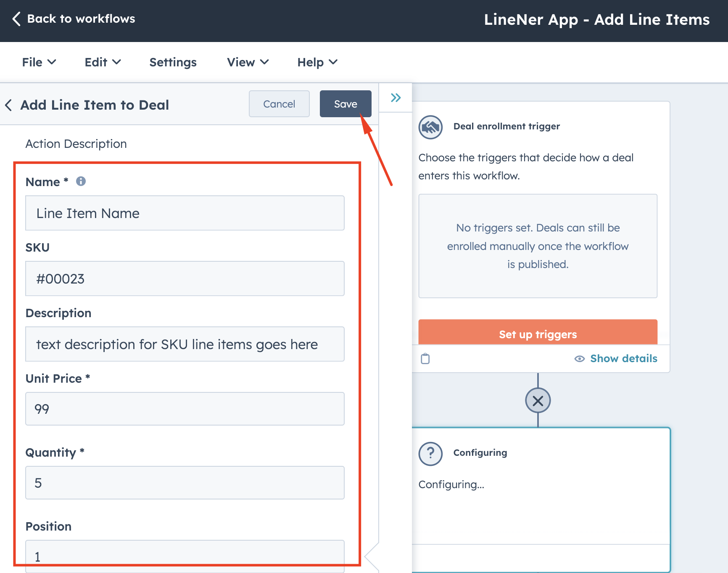
Task: Click the Show details link
Action: point(623,358)
